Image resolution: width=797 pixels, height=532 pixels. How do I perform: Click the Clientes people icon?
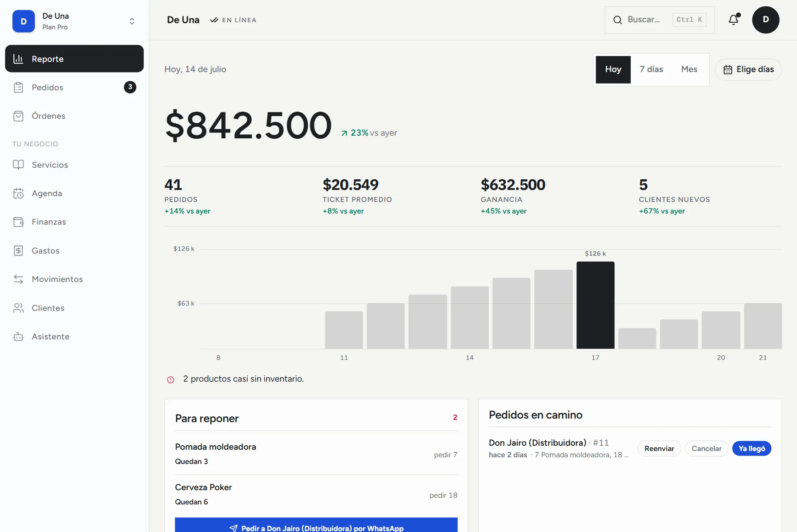(18, 308)
